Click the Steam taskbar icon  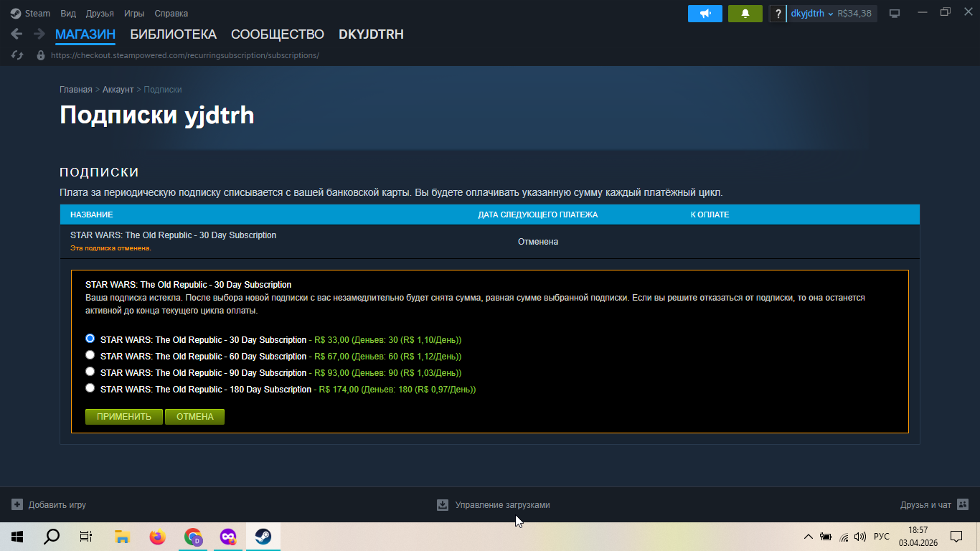[263, 537]
